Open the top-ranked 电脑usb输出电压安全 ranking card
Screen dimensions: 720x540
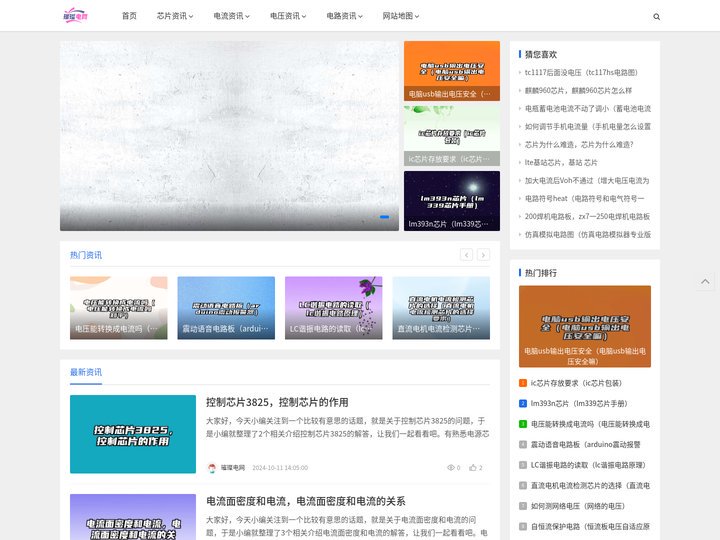[585, 326]
